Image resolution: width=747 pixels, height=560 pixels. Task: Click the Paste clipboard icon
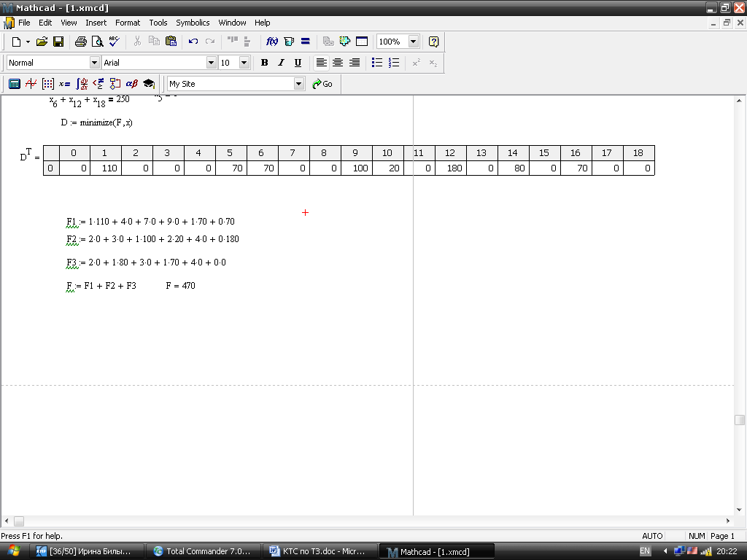[171, 42]
